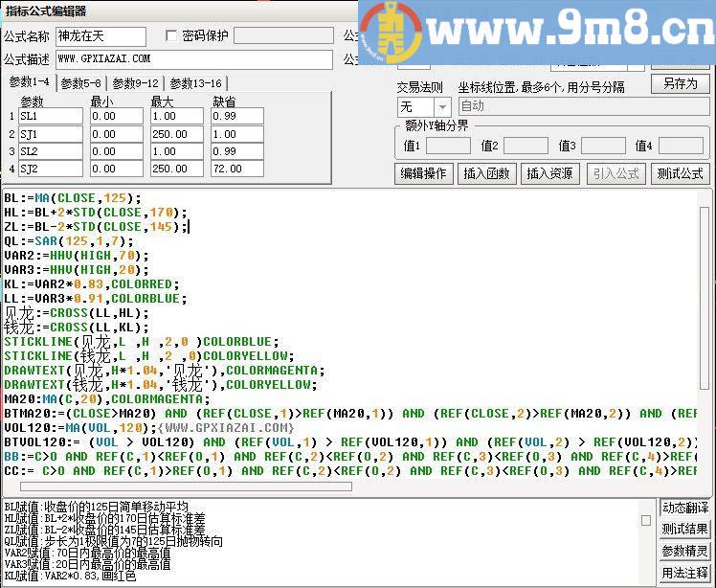Switch to the 参数5-8 tab
This screenshot has width=716, height=588.
click(x=80, y=83)
